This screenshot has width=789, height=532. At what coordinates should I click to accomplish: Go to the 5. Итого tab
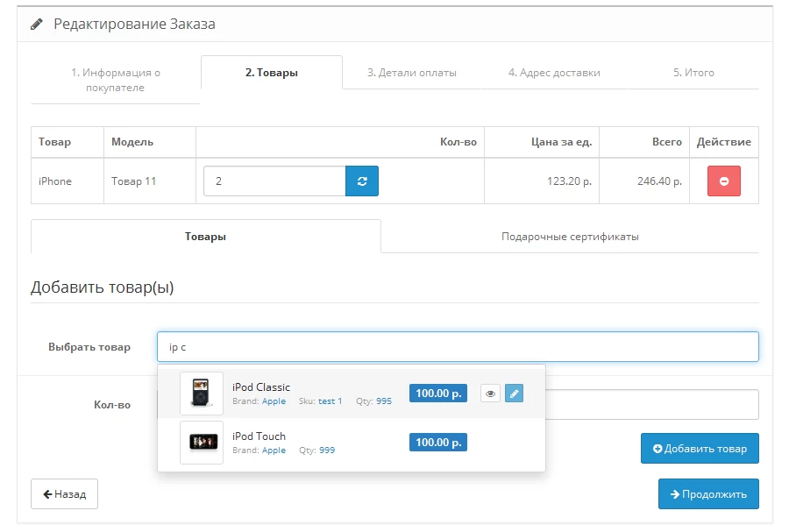click(693, 73)
